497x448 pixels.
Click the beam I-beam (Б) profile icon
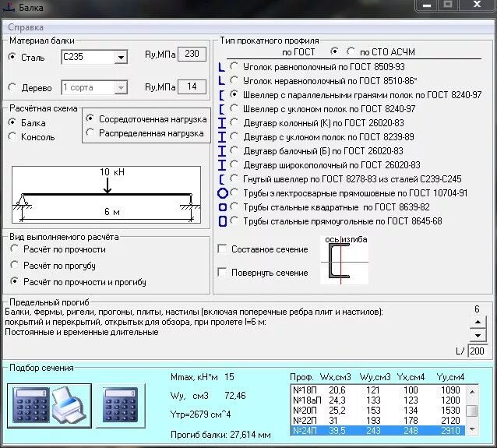click(222, 151)
